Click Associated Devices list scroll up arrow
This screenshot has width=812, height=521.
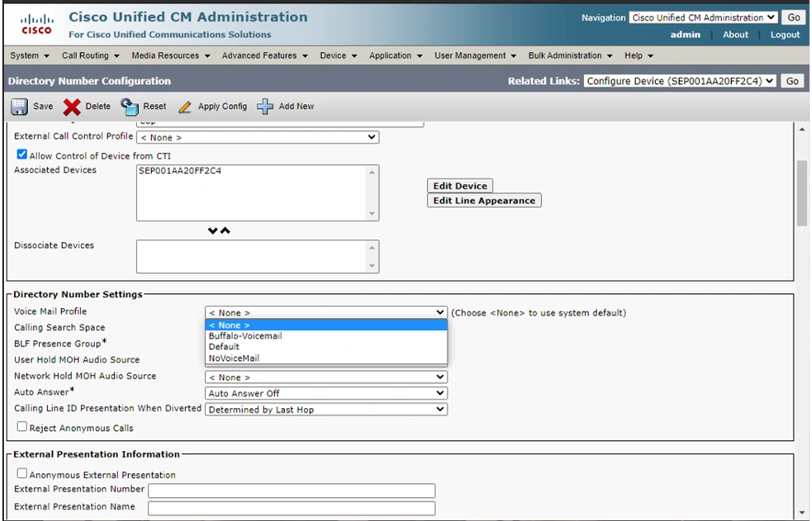click(x=372, y=173)
